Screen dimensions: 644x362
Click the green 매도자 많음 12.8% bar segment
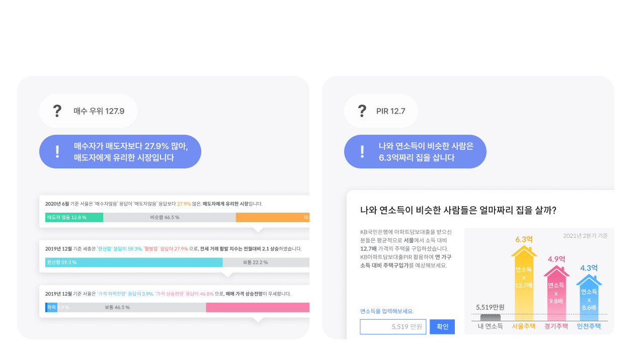point(74,218)
